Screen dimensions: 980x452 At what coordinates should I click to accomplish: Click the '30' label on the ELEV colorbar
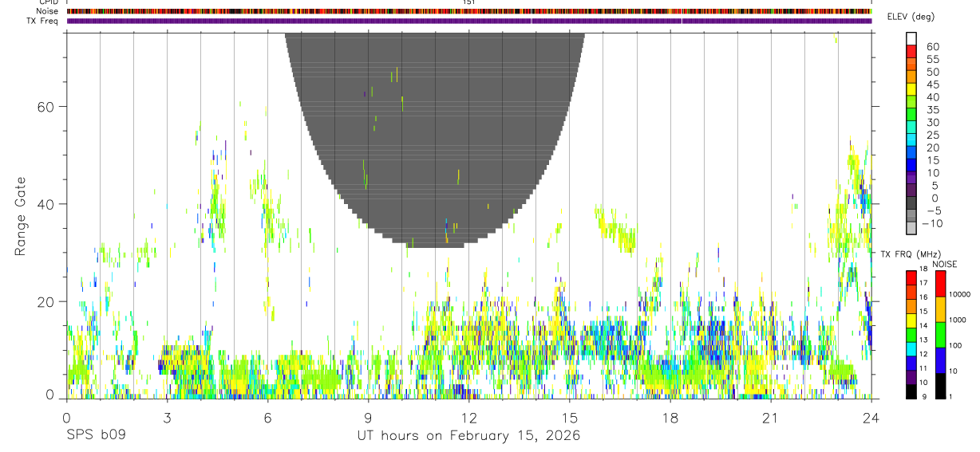click(x=932, y=123)
